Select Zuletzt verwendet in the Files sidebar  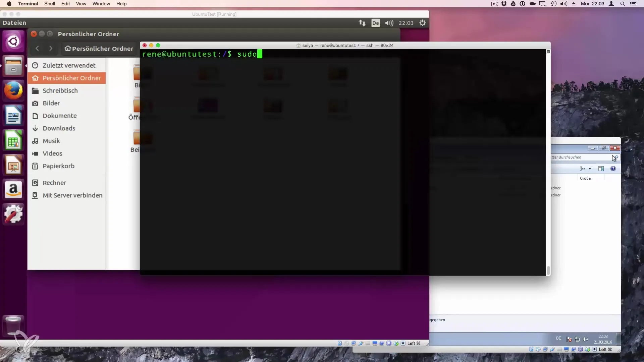click(67, 65)
